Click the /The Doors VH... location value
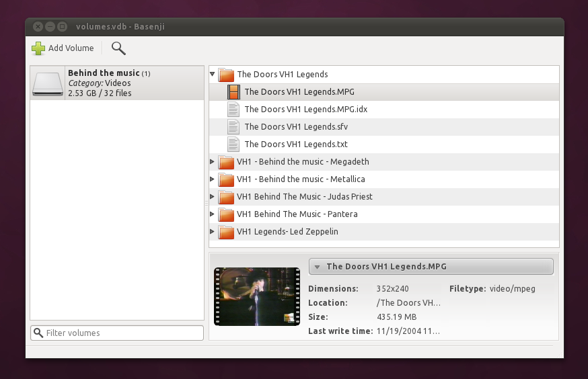 [x=408, y=303]
